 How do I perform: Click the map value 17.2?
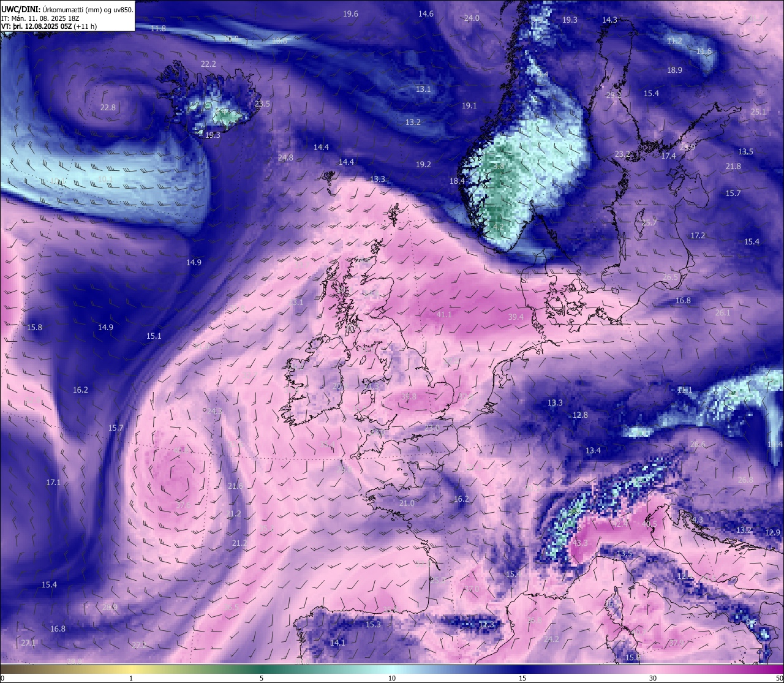(x=698, y=235)
